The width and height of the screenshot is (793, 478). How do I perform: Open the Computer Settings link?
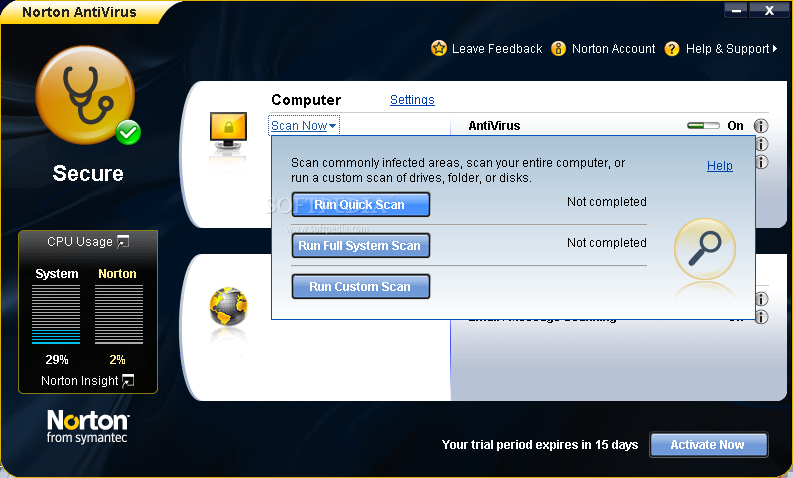coord(412,100)
